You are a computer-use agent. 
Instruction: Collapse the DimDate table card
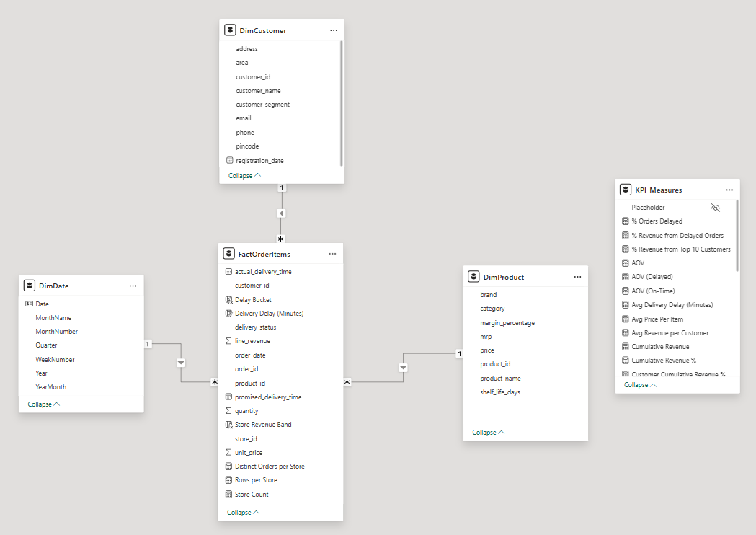tap(43, 404)
